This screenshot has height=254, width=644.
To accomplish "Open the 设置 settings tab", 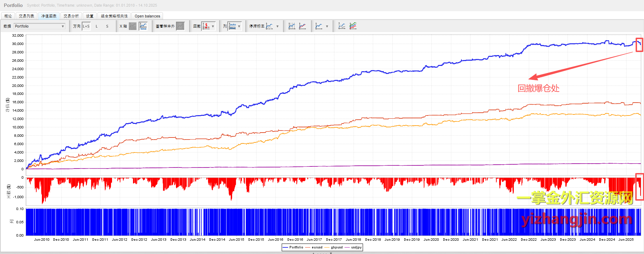I will 90,16.
